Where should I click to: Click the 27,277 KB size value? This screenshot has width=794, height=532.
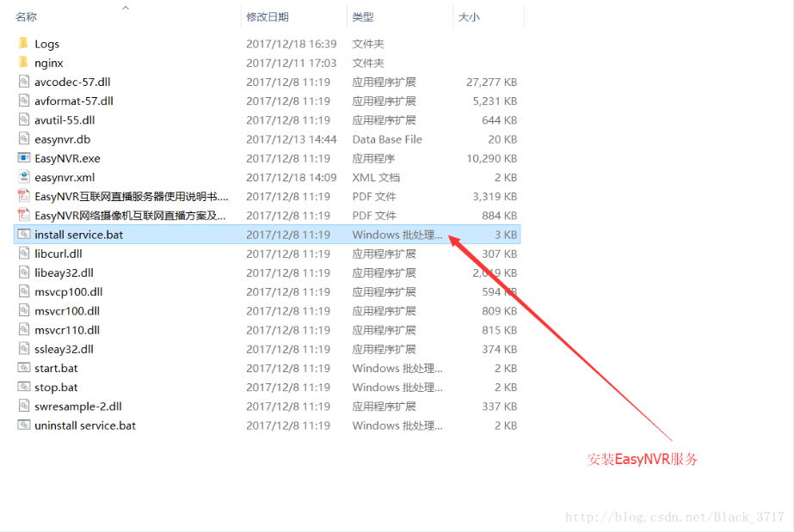492,82
